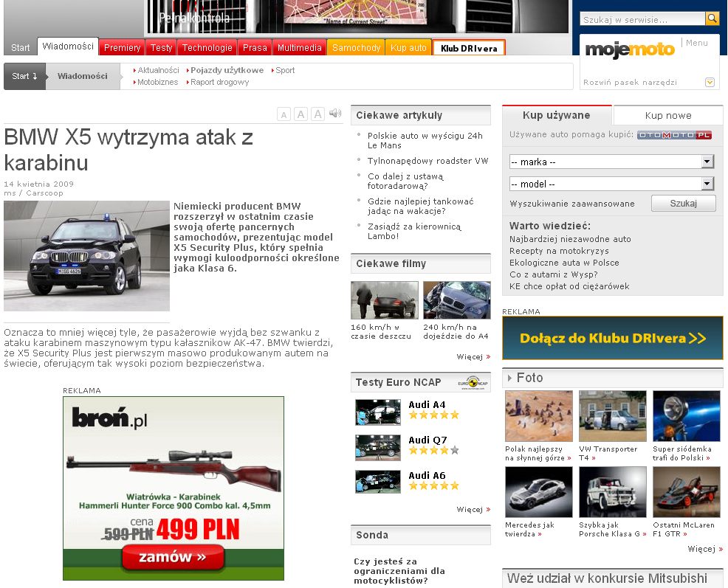Image resolution: width=728 pixels, height=588 pixels.
Task: Open the Super siódemka photo
Action: (x=687, y=416)
